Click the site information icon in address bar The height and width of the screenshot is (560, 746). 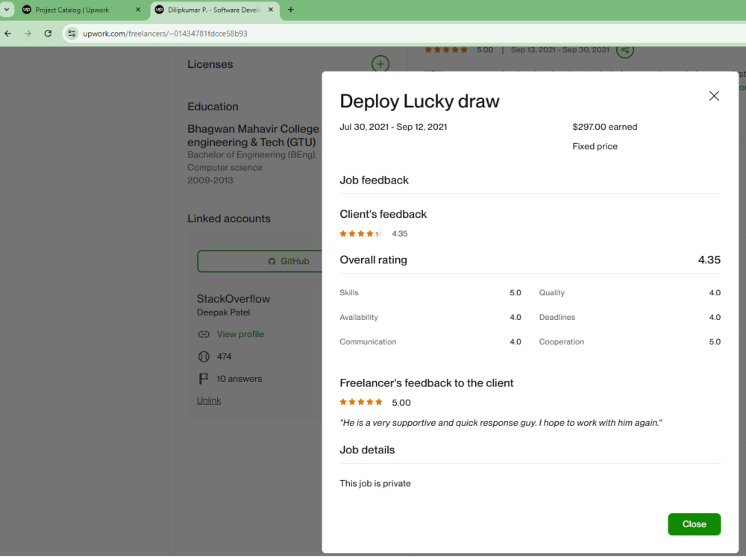click(x=72, y=34)
